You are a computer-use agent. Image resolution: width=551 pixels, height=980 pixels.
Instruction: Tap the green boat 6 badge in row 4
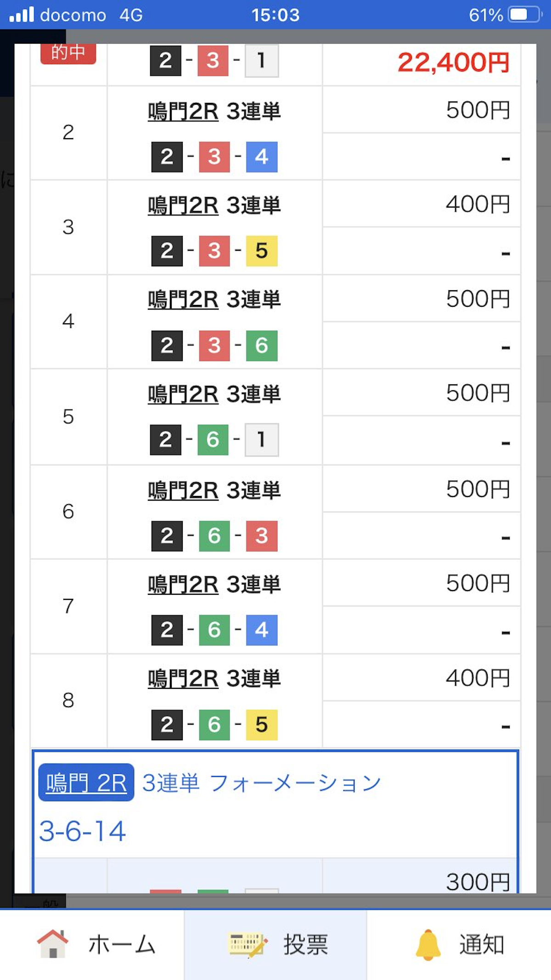pyautogui.click(x=262, y=345)
